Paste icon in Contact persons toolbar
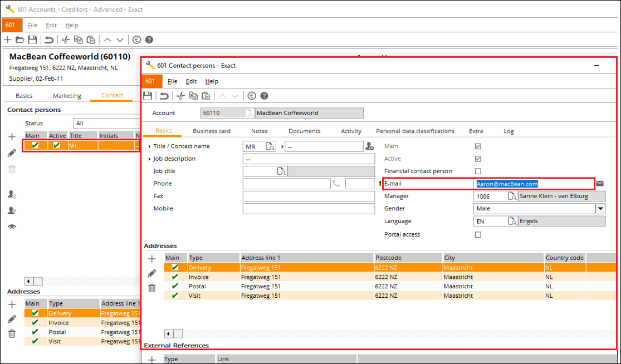Screen dimensions: 621x364 coord(206,96)
